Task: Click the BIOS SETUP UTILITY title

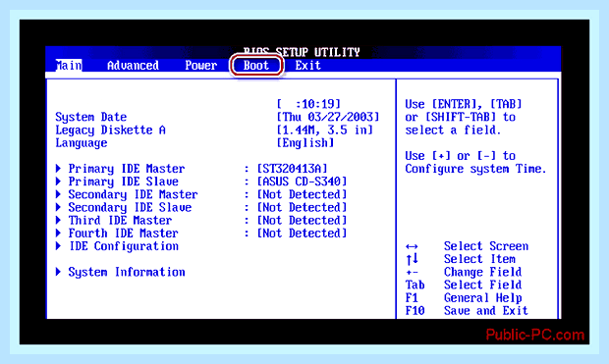Action: 302,52
